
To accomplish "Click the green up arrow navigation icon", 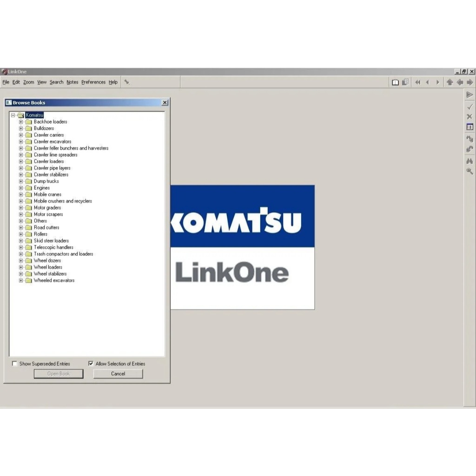I will [450, 82].
